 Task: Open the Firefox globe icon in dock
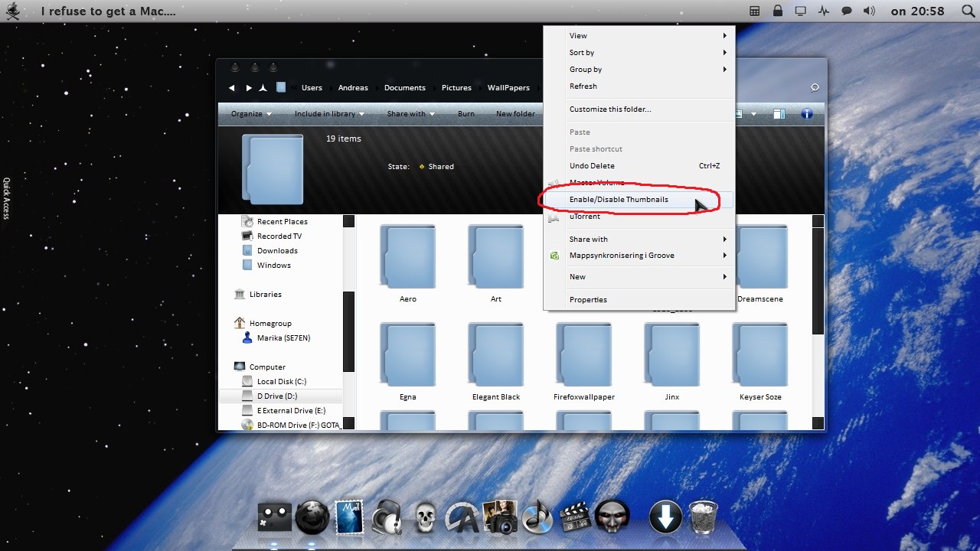tap(312, 518)
